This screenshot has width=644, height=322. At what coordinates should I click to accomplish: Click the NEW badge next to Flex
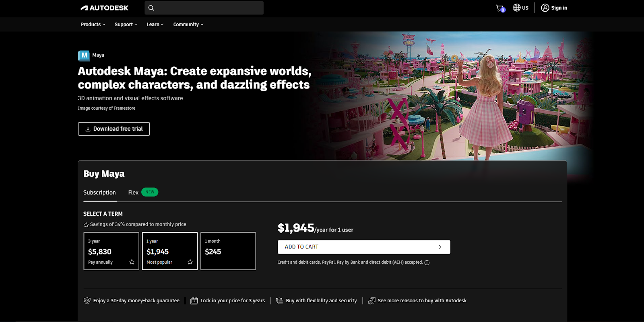150,192
